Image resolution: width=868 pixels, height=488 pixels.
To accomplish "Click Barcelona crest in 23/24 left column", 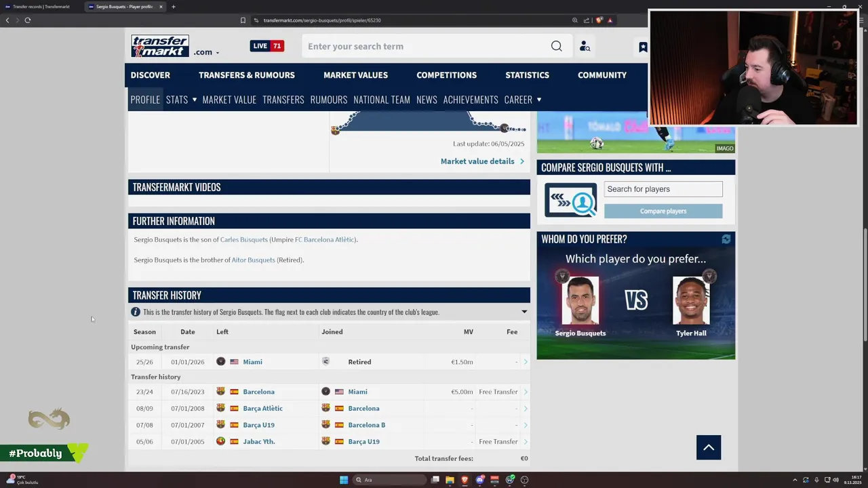I will (220, 392).
